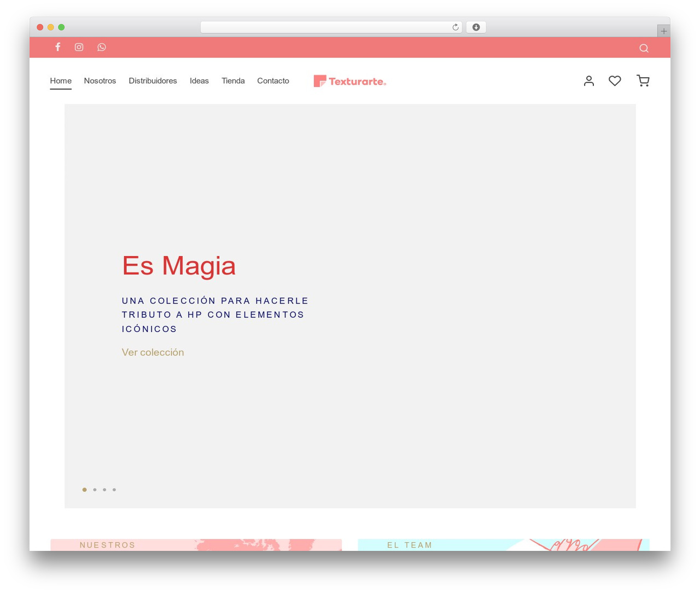Select the third slider dot
This screenshot has width=700, height=593.
coord(104,490)
